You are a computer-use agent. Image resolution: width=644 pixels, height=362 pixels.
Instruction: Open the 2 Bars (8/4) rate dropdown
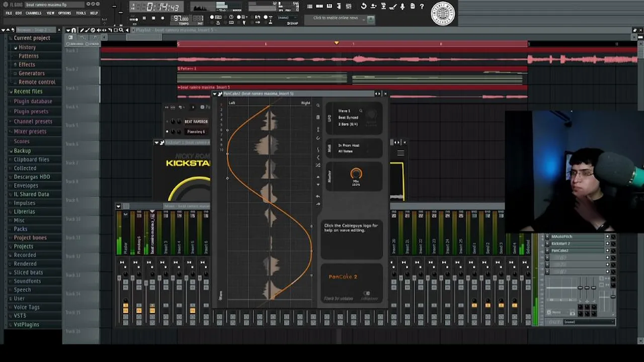pos(348,124)
